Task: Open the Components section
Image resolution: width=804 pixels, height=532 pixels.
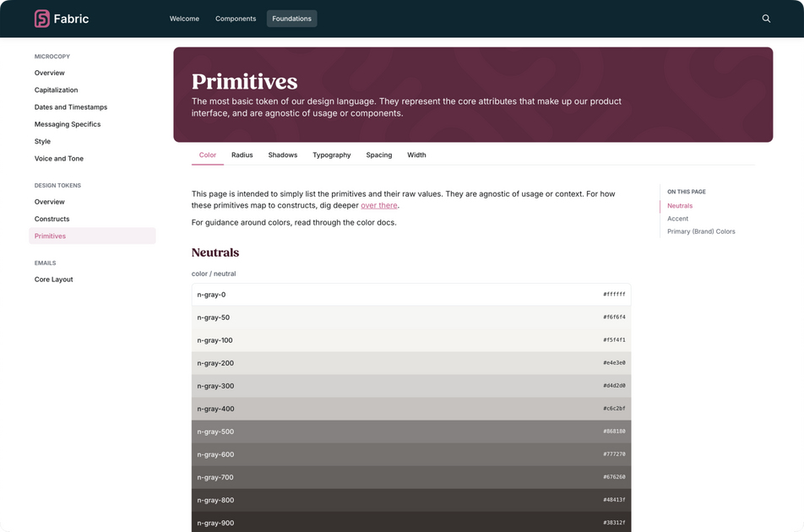Action: point(235,18)
